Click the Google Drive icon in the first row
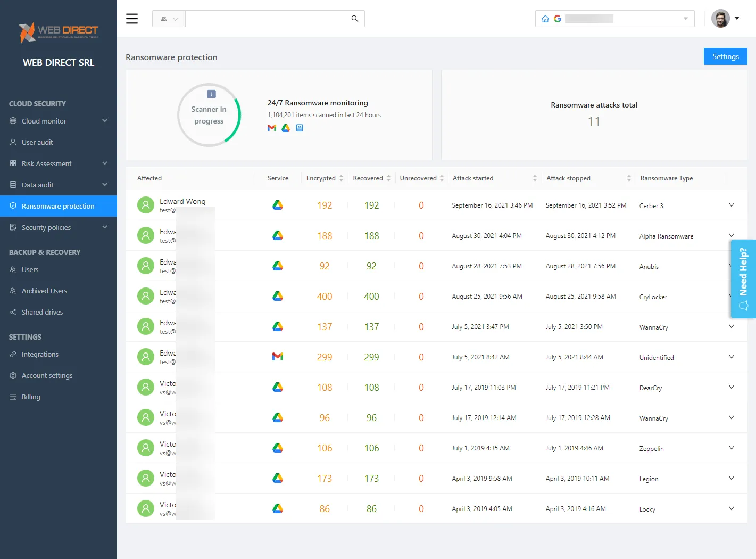Image resolution: width=756 pixels, height=559 pixels. 277,204
